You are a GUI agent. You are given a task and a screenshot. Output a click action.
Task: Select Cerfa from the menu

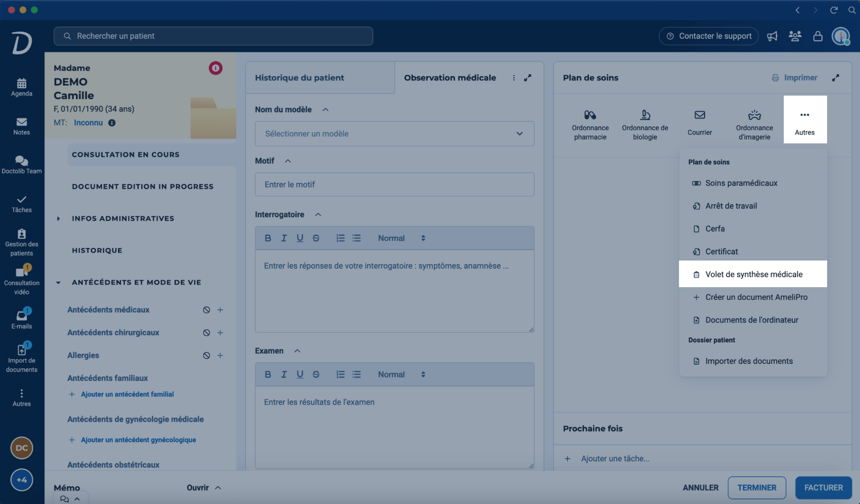point(753,229)
